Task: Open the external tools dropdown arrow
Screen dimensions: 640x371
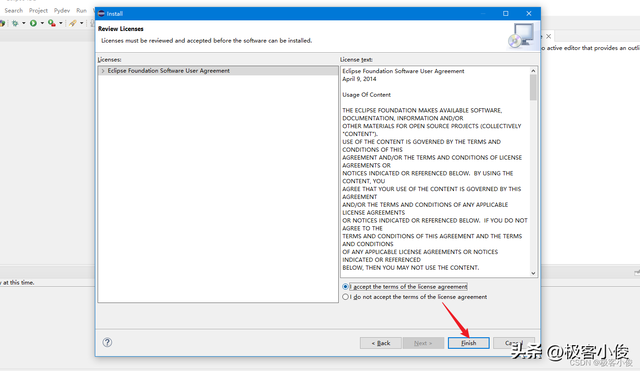Action: point(61,23)
